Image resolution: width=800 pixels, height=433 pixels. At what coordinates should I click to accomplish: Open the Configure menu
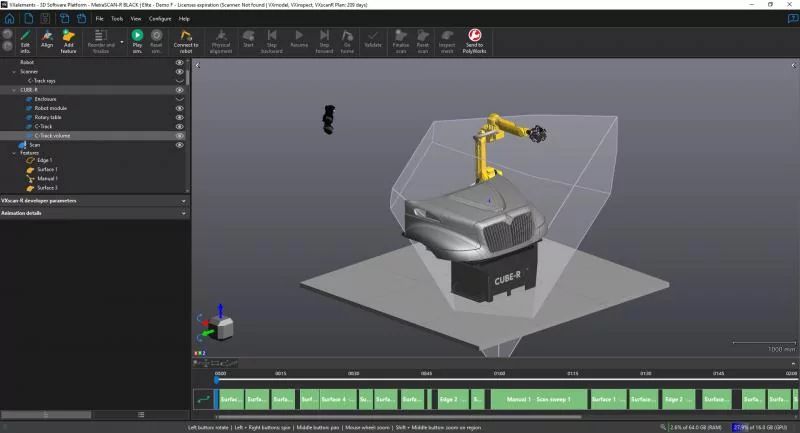click(159, 18)
